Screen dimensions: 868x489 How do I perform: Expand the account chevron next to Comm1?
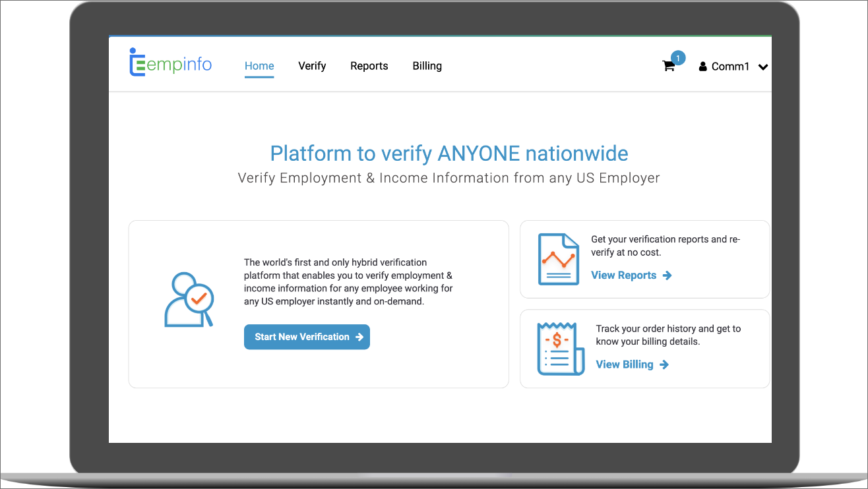(x=763, y=67)
